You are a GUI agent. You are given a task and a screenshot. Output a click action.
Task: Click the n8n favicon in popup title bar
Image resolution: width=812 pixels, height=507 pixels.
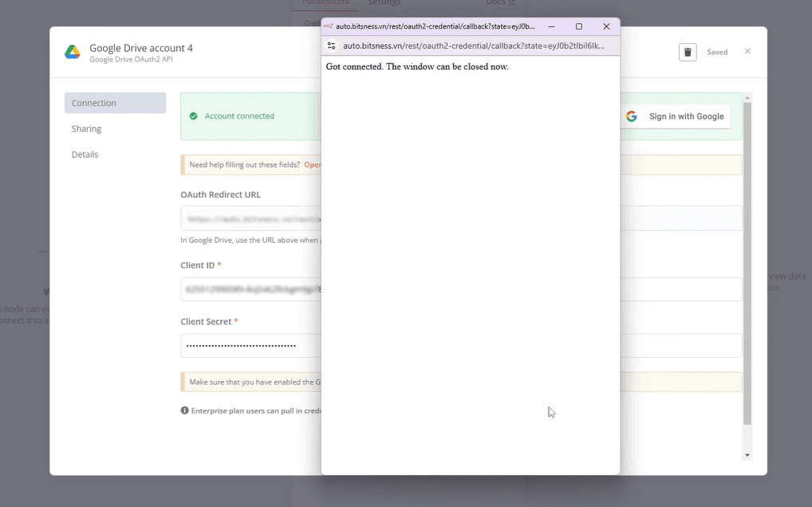(x=329, y=26)
